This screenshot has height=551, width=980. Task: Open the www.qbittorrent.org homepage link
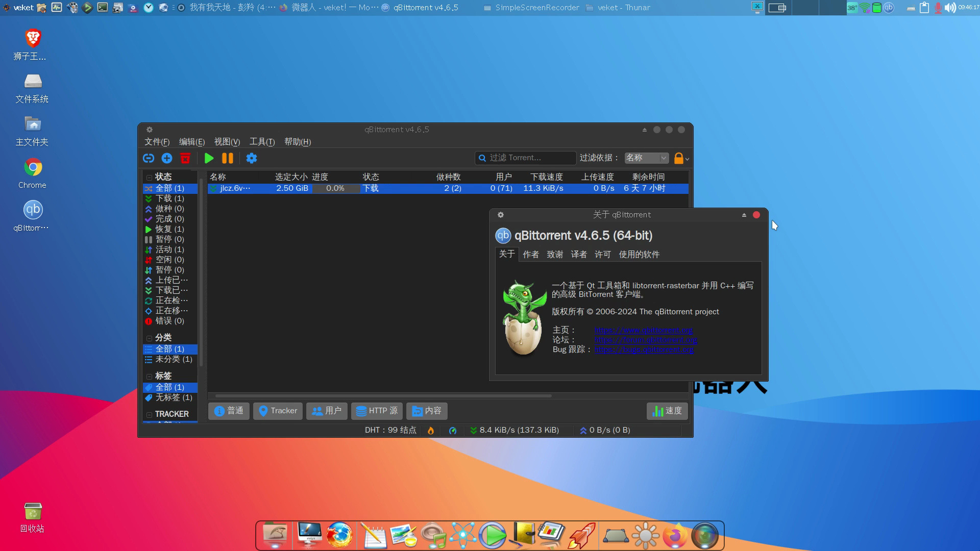(x=644, y=330)
